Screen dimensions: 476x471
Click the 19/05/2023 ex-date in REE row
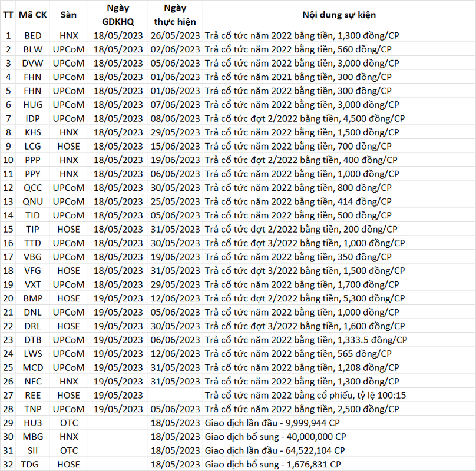(118, 395)
